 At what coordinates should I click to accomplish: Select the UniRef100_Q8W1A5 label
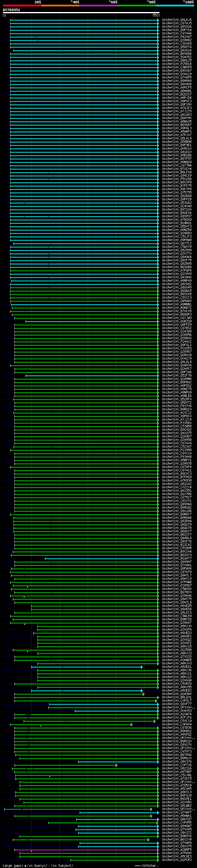click(176, 121)
